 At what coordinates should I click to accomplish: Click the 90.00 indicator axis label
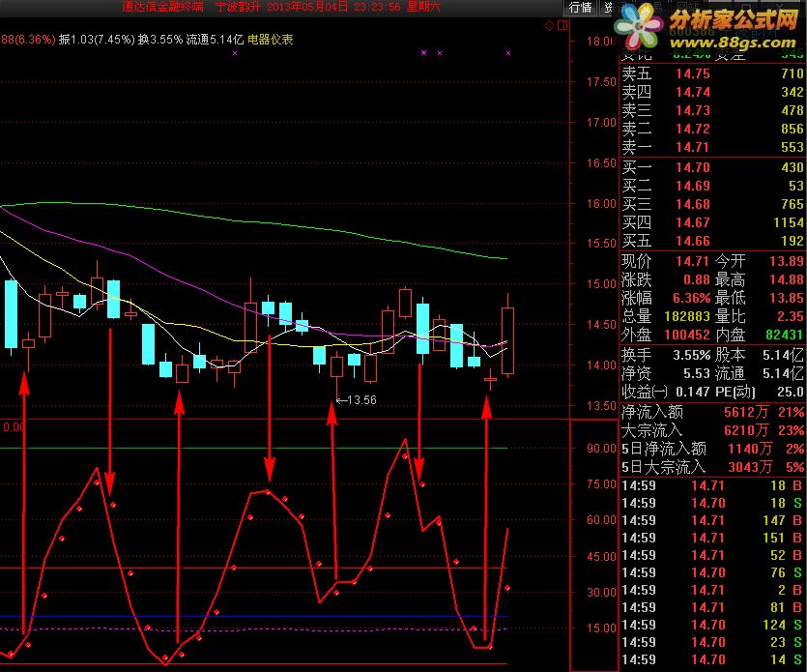600,449
